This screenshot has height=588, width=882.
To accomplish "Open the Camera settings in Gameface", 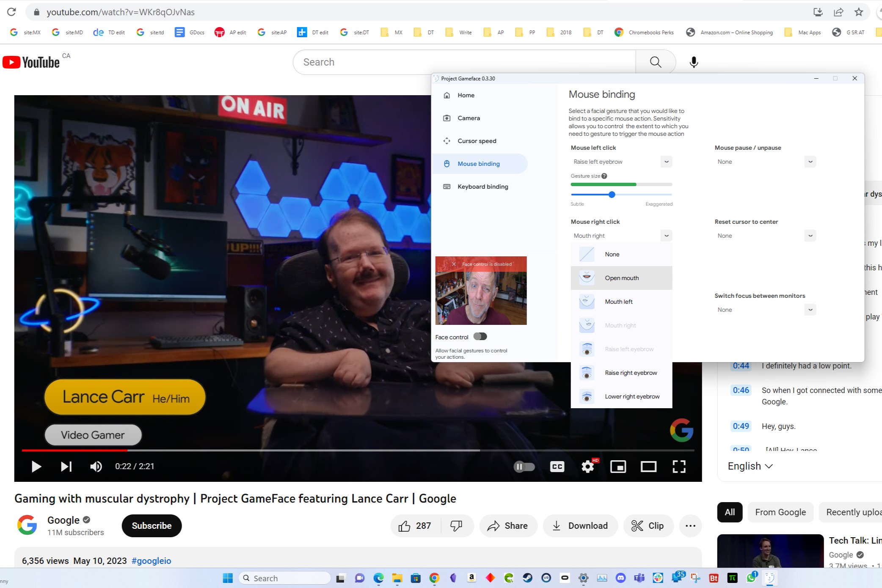I will (469, 118).
